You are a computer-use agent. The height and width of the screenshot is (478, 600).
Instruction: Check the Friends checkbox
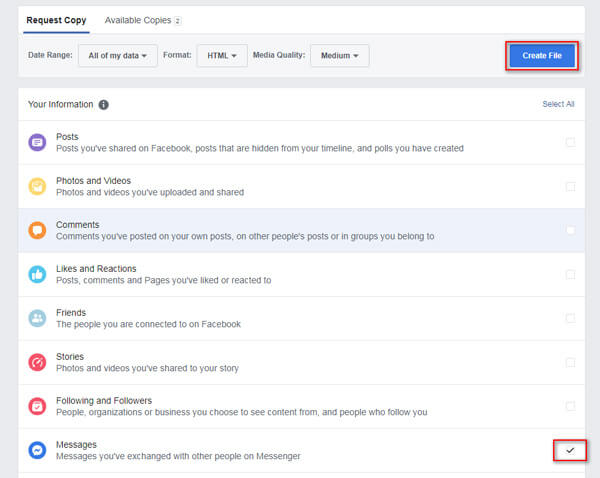tap(570, 318)
